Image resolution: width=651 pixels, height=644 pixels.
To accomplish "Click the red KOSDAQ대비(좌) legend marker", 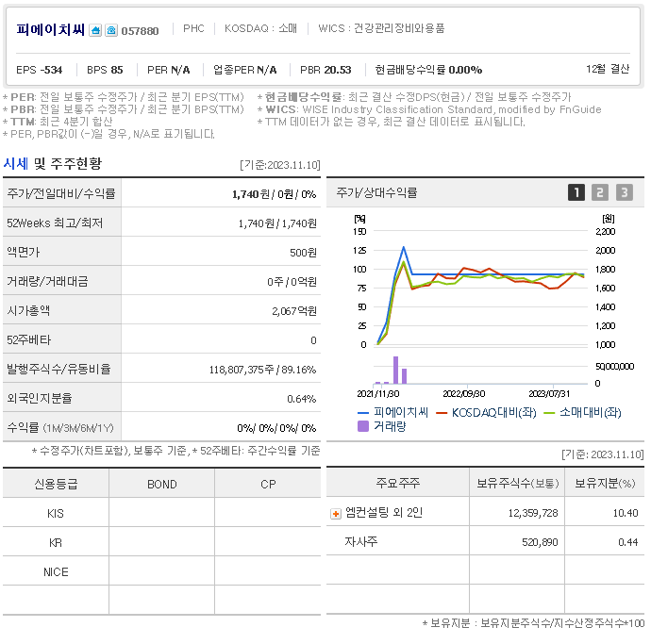I will 442,413.
